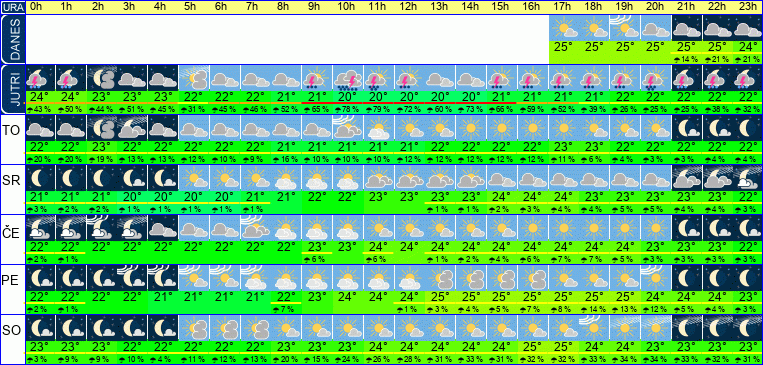Image resolution: width=763 pixels, height=365 pixels.
Task: Click the PE 13h 25° temperature cell
Action: 440,296
